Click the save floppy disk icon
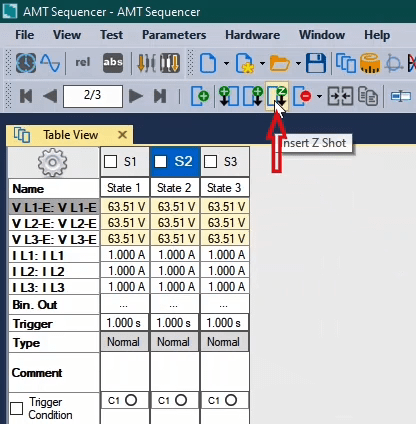This screenshot has width=416, height=424. pyautogui.click(x=316, y=63)
